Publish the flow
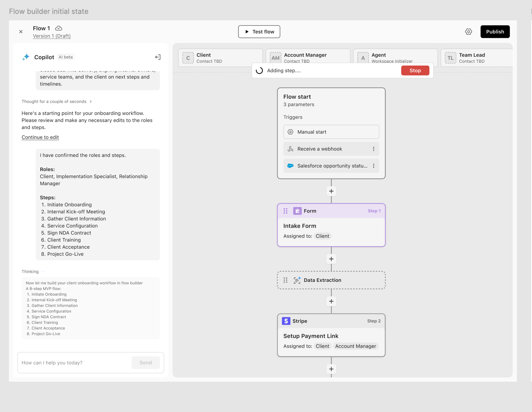 tap(495, 32)
